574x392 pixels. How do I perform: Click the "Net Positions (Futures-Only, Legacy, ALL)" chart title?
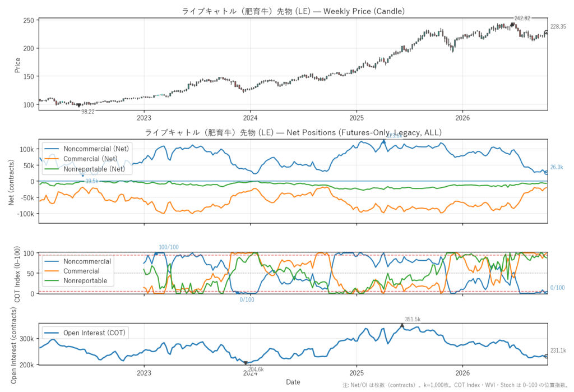(x=293, y=132)
